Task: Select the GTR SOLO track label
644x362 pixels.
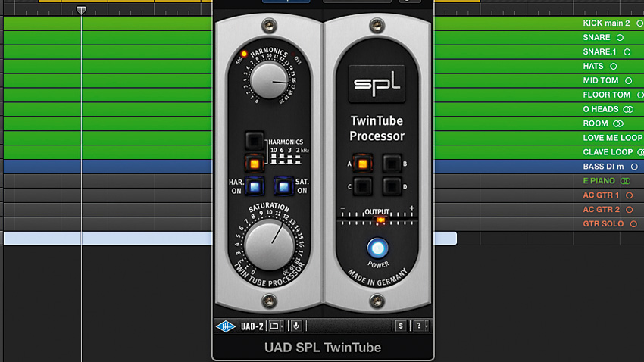Action: (603, 224)
